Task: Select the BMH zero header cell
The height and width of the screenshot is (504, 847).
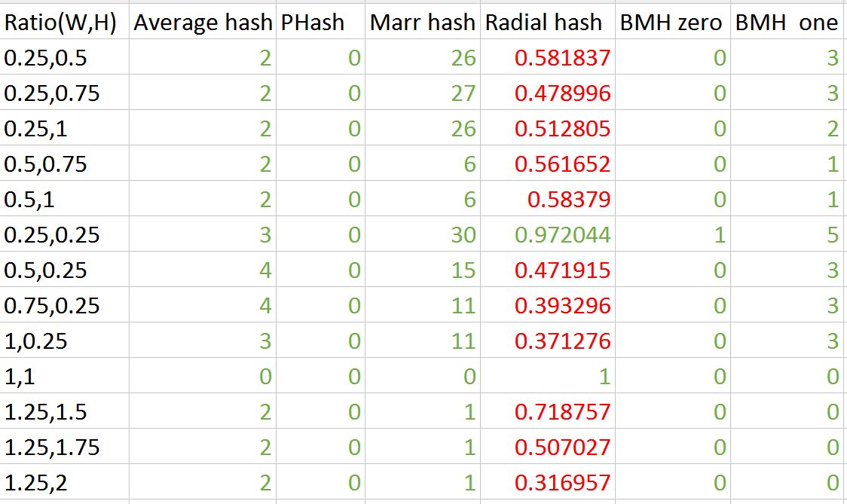Action: point(672,22)
